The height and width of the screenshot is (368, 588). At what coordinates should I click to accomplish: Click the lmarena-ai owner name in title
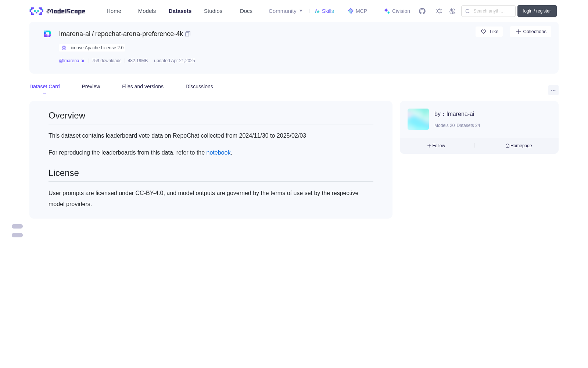(75, 34)
